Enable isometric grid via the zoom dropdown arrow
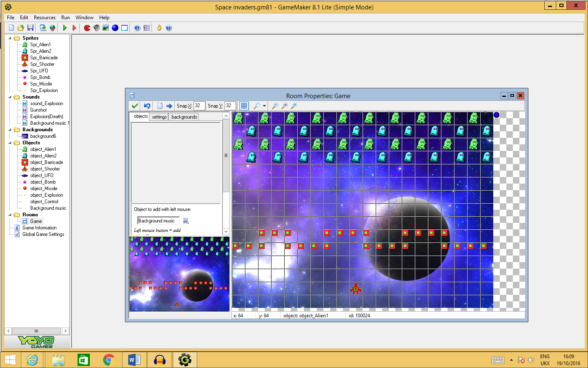The image size is (588, 368). pyautogui.click(x=263, y=105)
